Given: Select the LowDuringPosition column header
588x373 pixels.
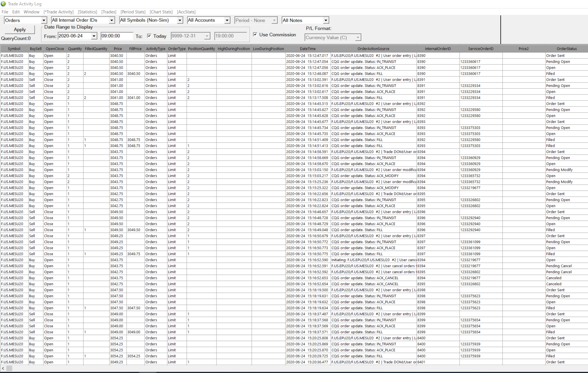Looking at the screenshot, I should coord(268,49).
